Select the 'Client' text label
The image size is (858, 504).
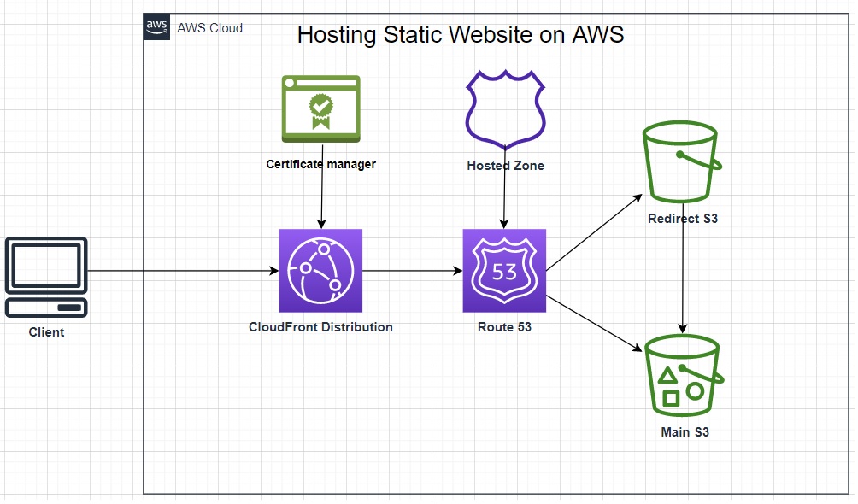[46, 332]
